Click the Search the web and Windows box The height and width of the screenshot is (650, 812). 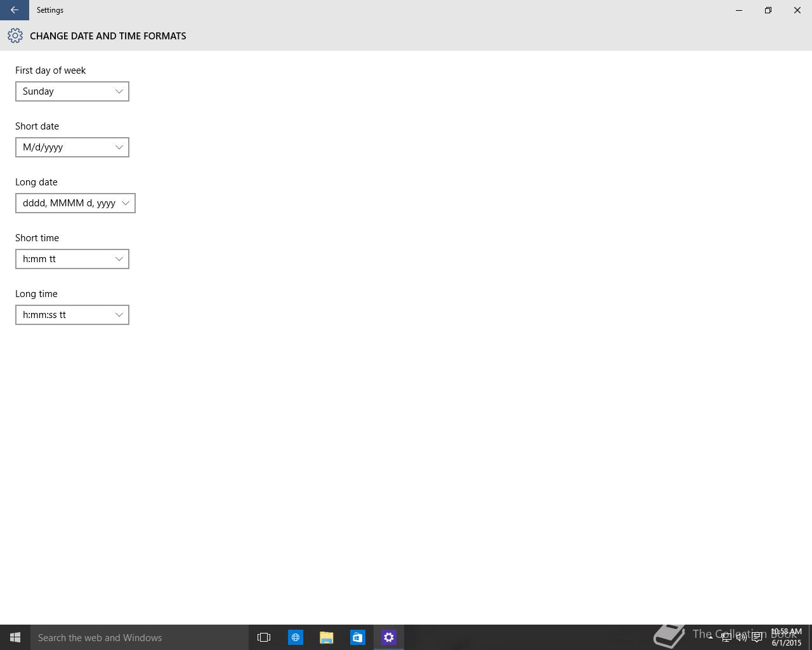coord(140,637)
